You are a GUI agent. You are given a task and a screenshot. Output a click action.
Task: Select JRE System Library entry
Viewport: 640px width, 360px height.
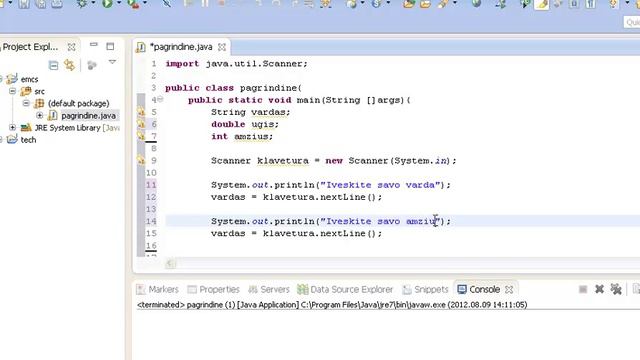click(77, 128)
